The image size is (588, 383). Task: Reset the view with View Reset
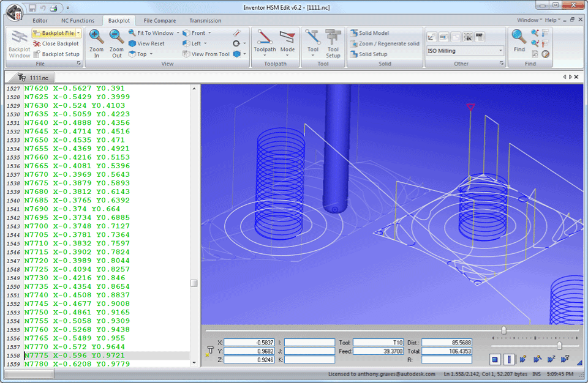point(146,43)
